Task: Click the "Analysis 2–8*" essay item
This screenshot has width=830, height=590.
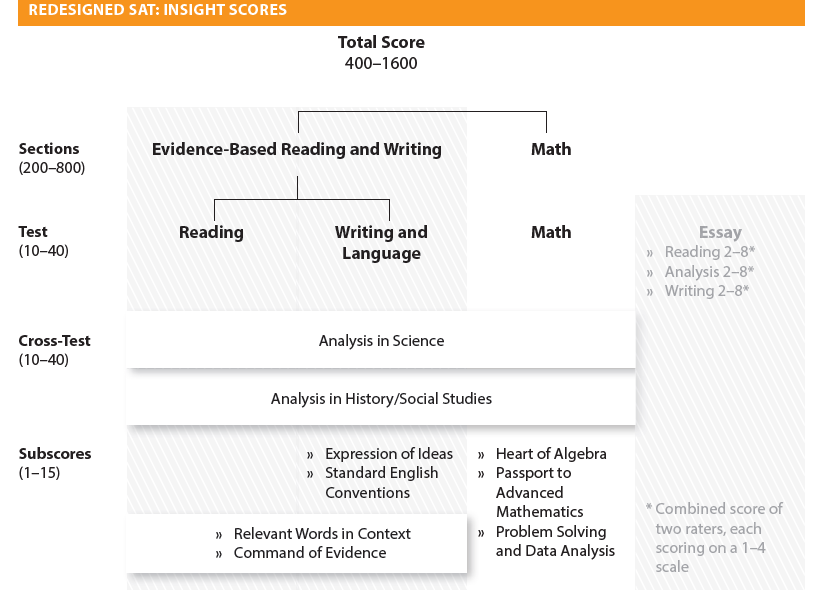Action: 709,271
